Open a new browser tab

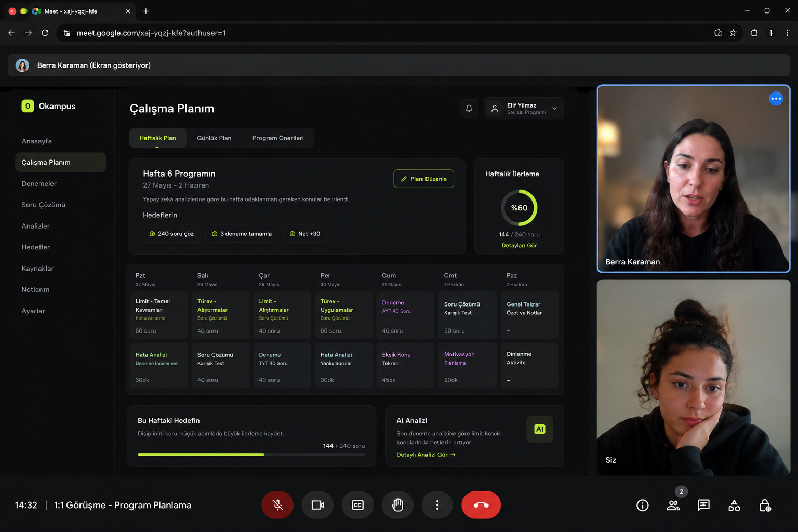[146, 11]
